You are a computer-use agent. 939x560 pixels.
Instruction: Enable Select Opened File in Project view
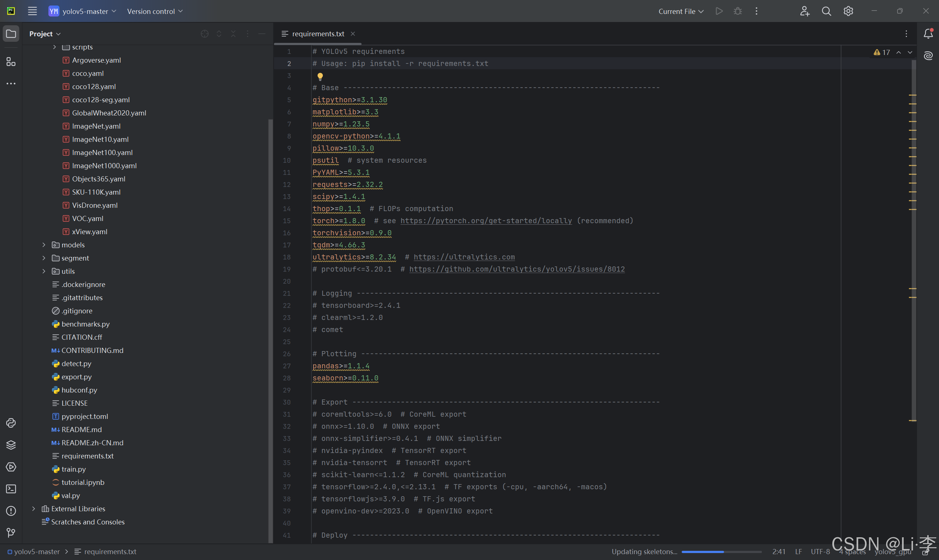click(x=204, y=34)
